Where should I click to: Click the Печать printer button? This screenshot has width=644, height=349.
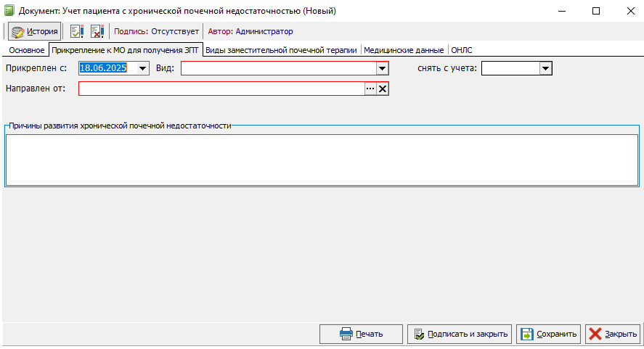361,334
